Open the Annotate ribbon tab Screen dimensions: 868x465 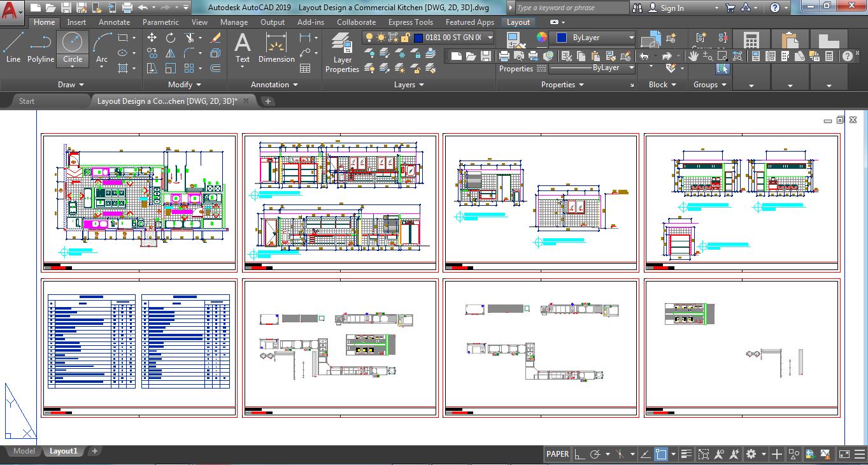coord(115,22)
